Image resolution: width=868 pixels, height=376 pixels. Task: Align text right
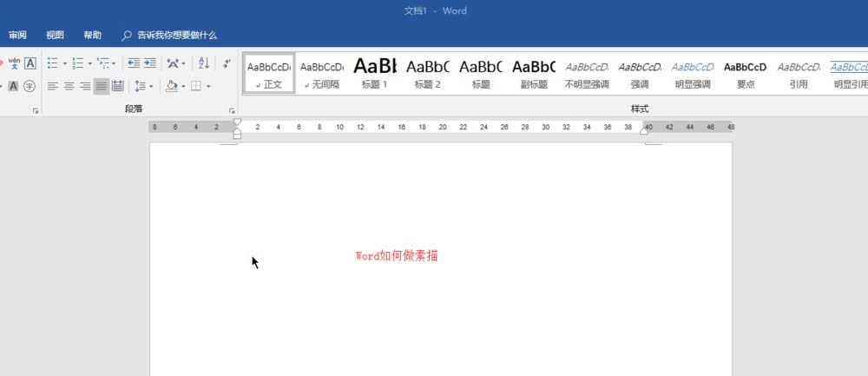(x=85, y=86)
